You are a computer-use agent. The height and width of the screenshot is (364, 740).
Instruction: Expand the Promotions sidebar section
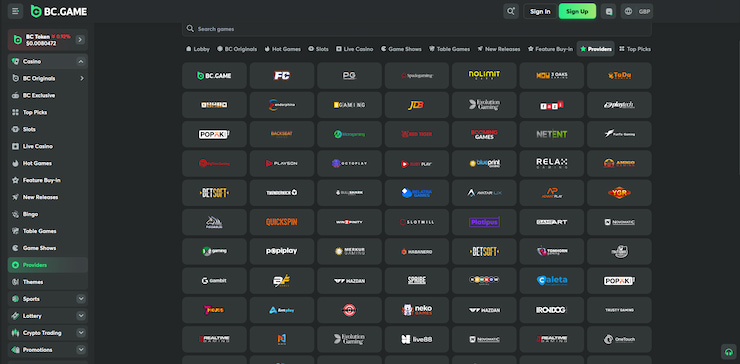[81, 350]
